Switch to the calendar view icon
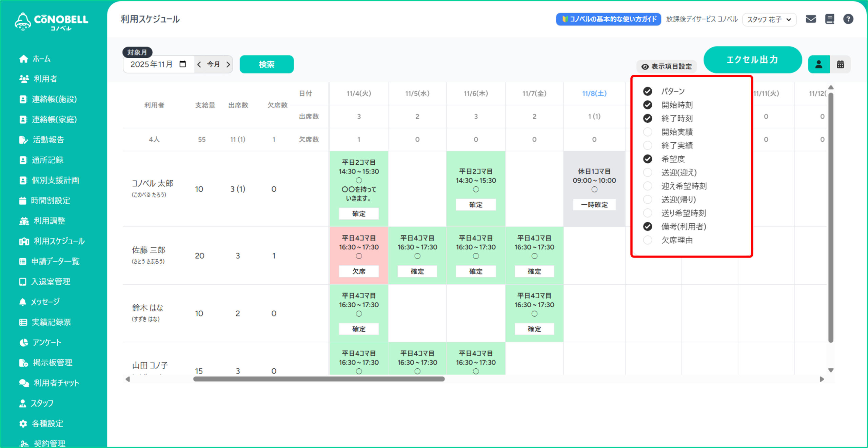This screenshot has width=868, height=448. [840, 64]
